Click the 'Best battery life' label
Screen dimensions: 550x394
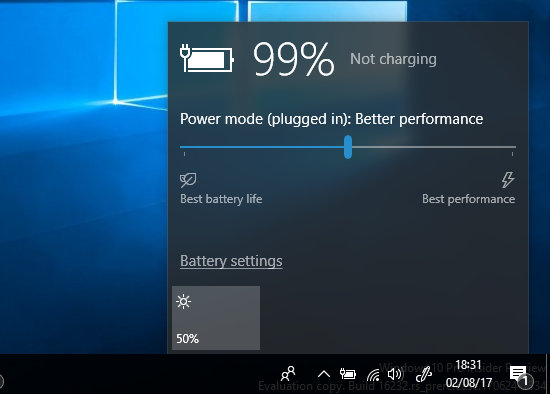221,199
